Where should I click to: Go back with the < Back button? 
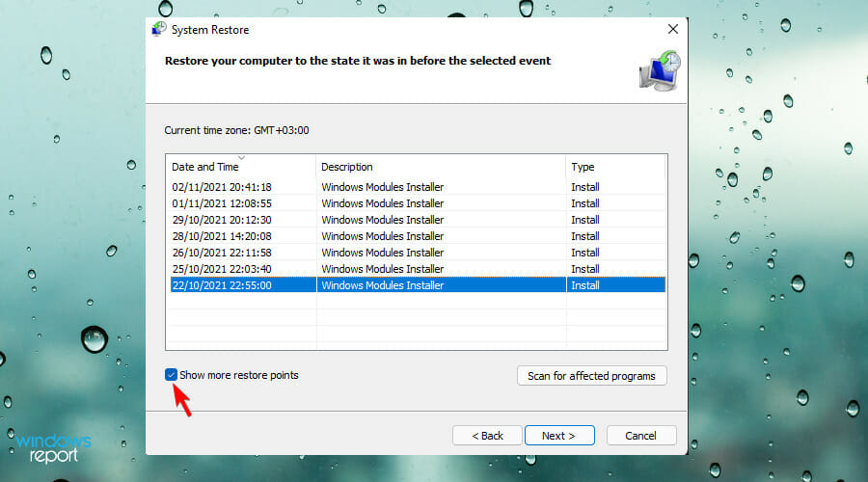coord(487,436)
